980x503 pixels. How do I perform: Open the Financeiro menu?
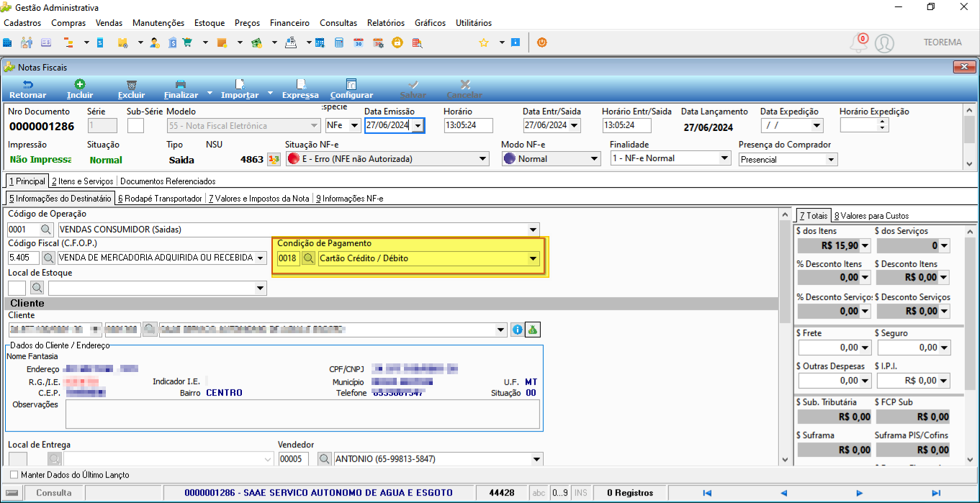pyautogui.click(x=289, y=23)
